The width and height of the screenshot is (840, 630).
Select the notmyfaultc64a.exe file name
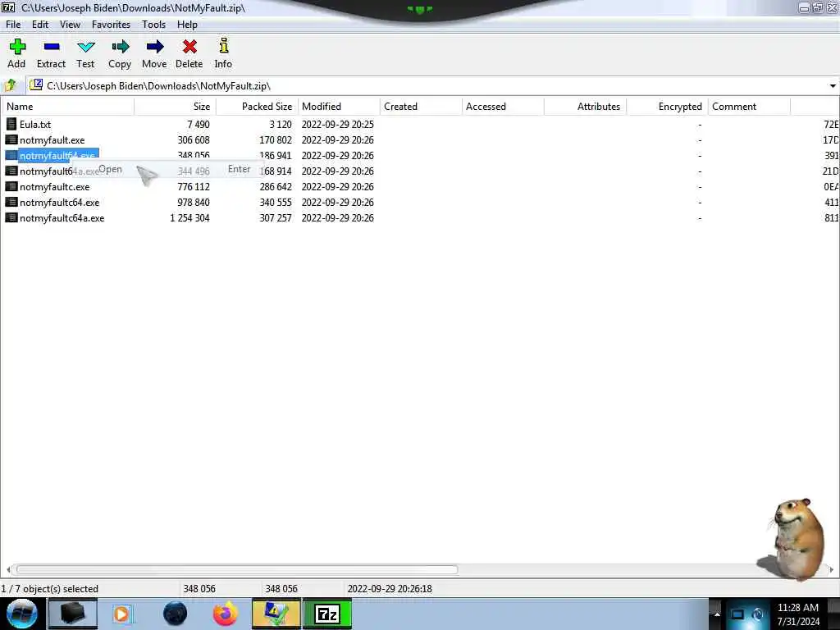click(62, 217)
